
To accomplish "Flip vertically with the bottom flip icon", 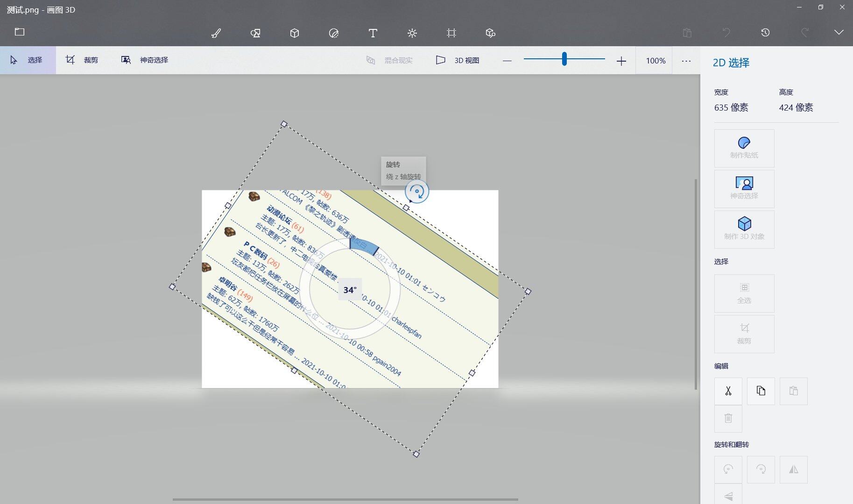I will 728,495.
